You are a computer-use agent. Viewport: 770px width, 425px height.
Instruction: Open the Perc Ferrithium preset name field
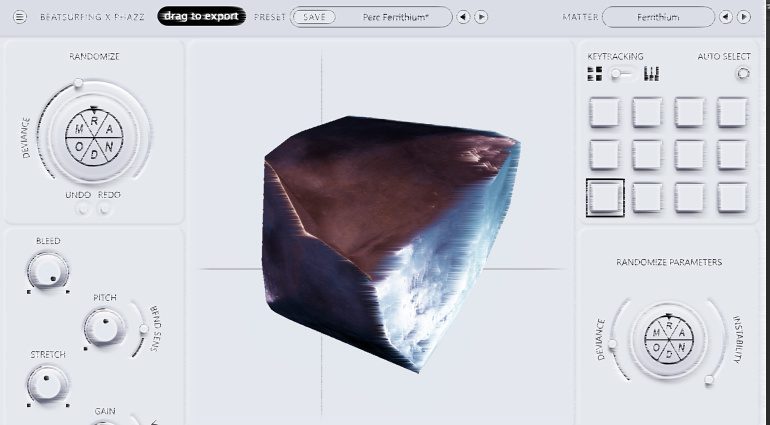[395, 17]
